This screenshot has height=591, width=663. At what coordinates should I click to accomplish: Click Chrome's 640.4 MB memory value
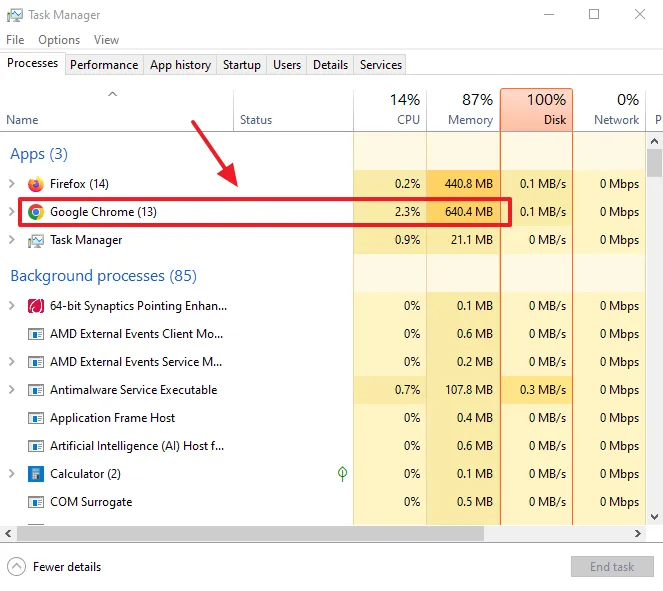(x=468, y=212)
